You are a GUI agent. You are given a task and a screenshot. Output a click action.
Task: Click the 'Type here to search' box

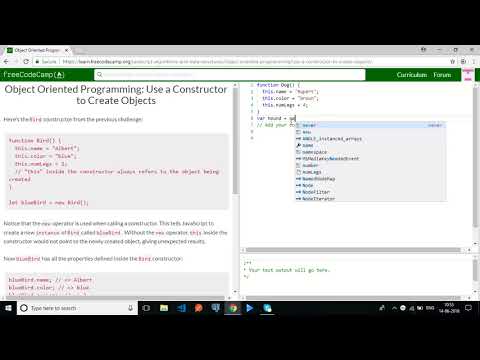click(x=77, y=308)
